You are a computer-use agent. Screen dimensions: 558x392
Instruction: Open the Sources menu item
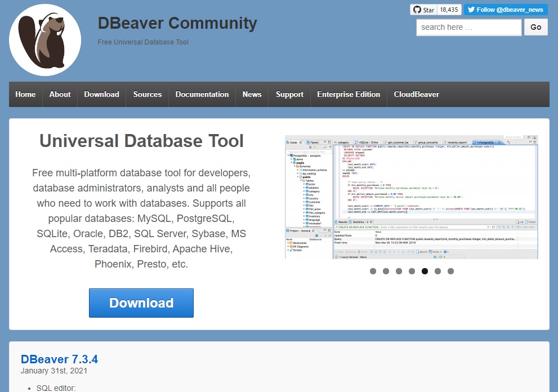pyautogui.click(x=148, y=95)
